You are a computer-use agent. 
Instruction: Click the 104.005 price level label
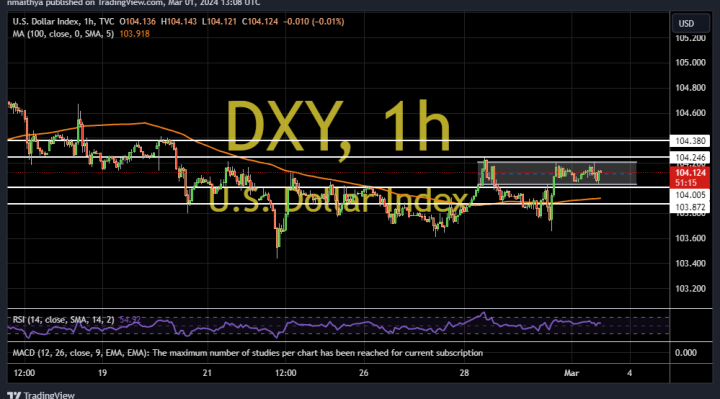click(690, 195)
